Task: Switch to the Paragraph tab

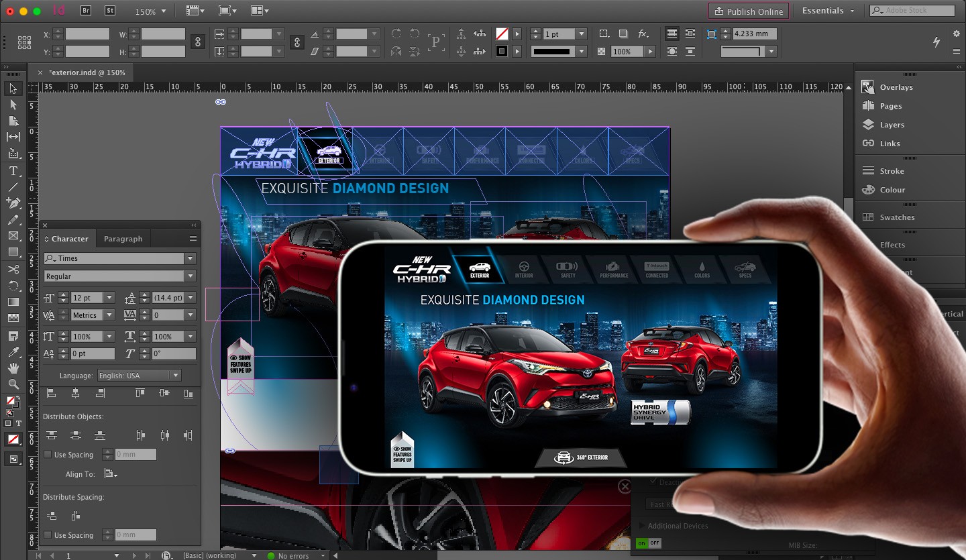Action: point(123,239)
